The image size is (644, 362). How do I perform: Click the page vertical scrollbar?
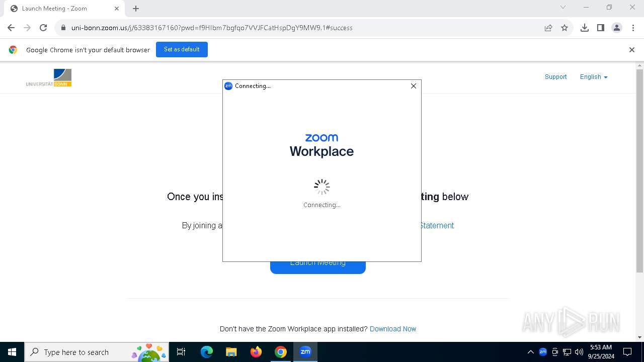pos(639,171)
